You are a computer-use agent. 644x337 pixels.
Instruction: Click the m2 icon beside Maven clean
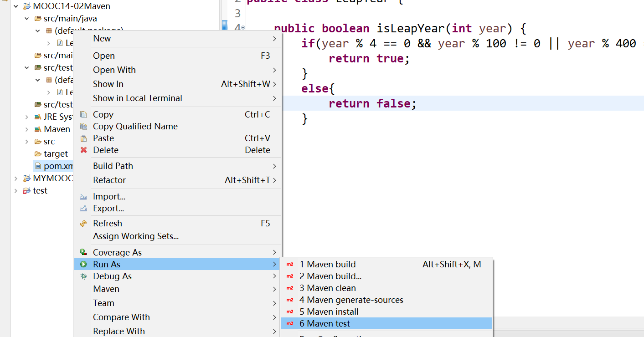coord(290,288)
